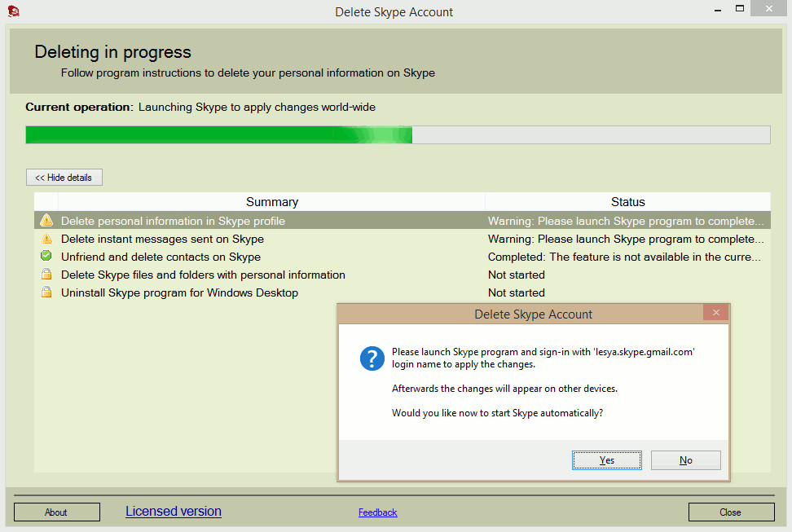The width and height of the screenshot is (792, 532).
Task: Open the Licensed version link
Action: pos(174,512)
